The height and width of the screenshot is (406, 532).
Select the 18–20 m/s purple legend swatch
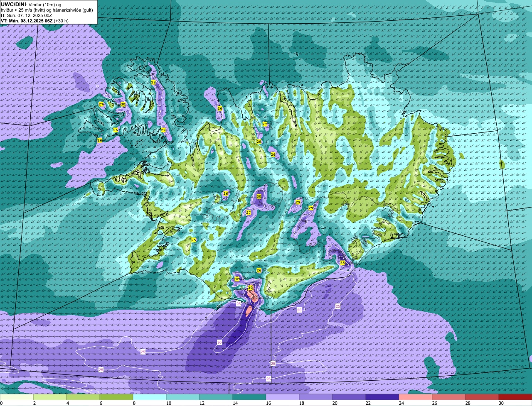316,397
